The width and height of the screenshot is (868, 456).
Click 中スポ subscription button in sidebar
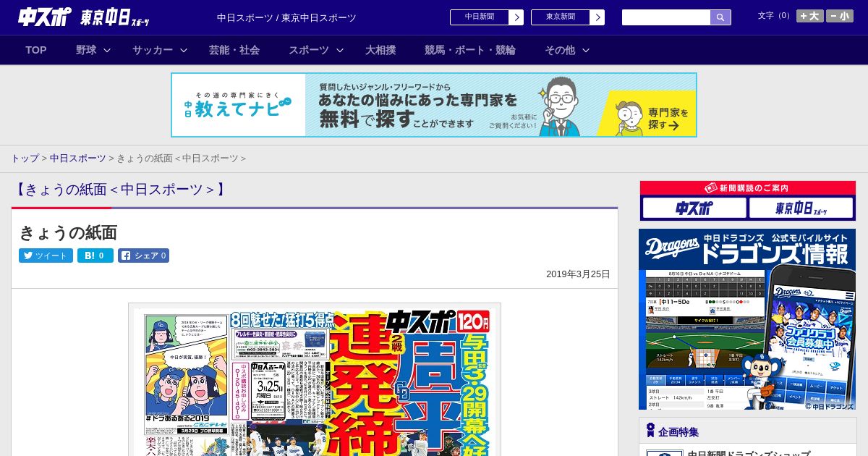click(694, 208)
